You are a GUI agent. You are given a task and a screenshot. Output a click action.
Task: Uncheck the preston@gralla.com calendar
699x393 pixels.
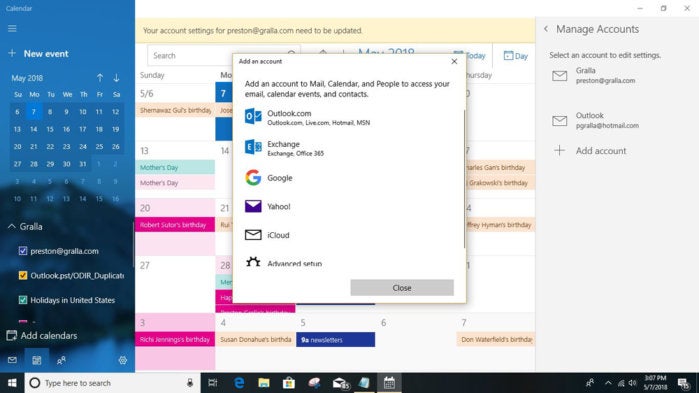pos(23,251)
